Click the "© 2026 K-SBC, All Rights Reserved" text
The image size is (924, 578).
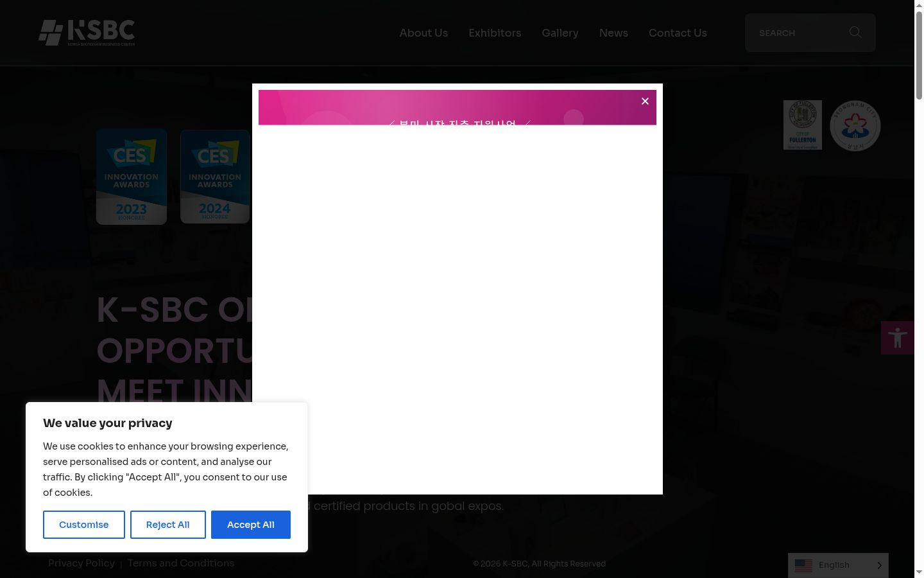(539, 564)
